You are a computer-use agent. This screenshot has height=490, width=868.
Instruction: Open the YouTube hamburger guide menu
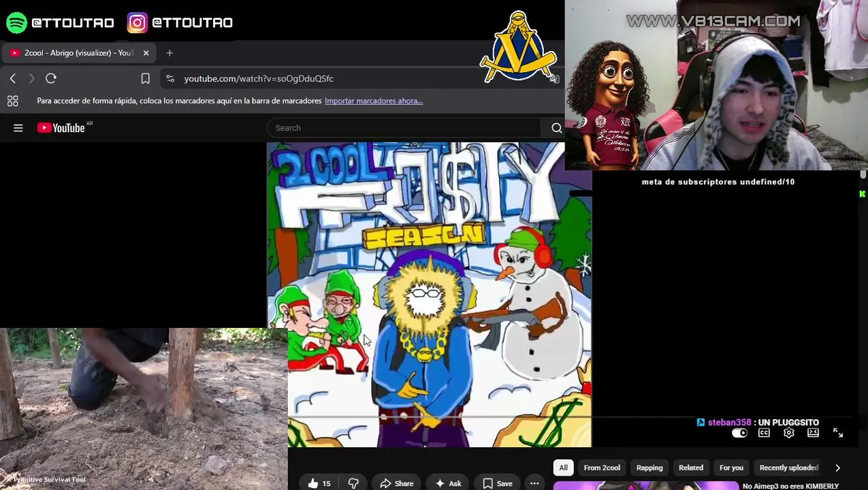(x=18, y=128)
